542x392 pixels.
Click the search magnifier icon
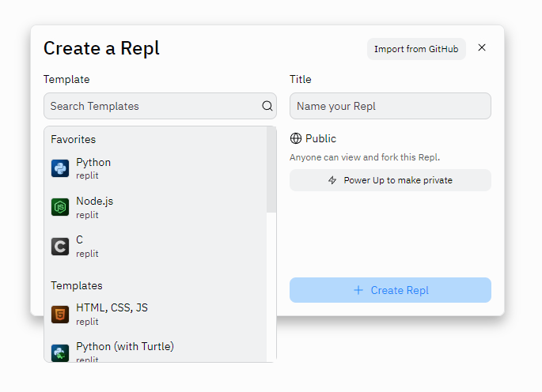pos(267,106)
